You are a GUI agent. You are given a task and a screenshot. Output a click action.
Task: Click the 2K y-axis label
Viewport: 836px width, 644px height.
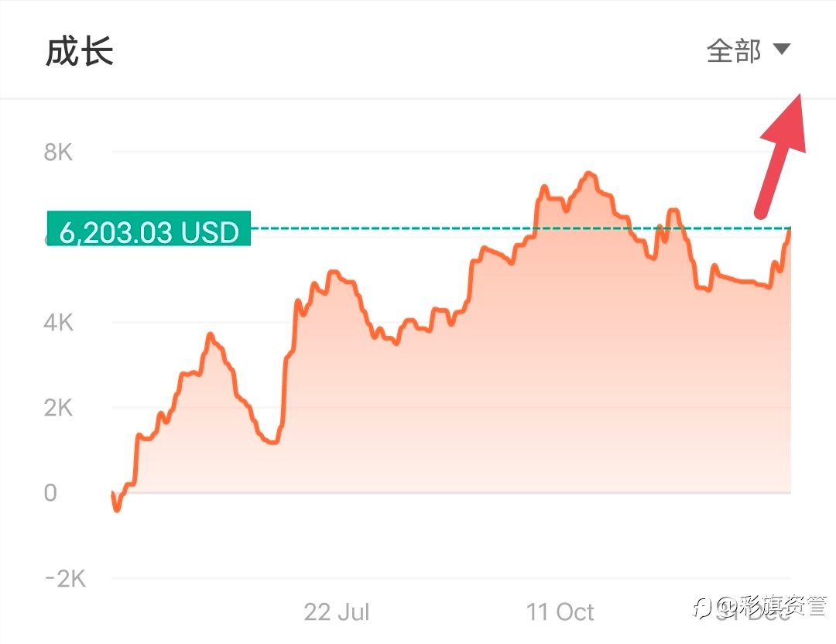58,409
